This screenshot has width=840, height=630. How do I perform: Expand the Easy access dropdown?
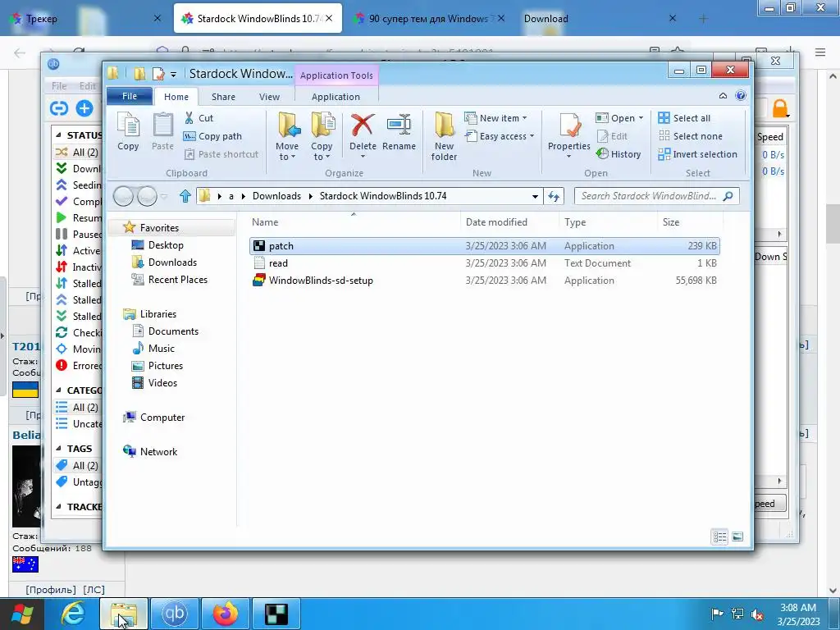point(500,136)
